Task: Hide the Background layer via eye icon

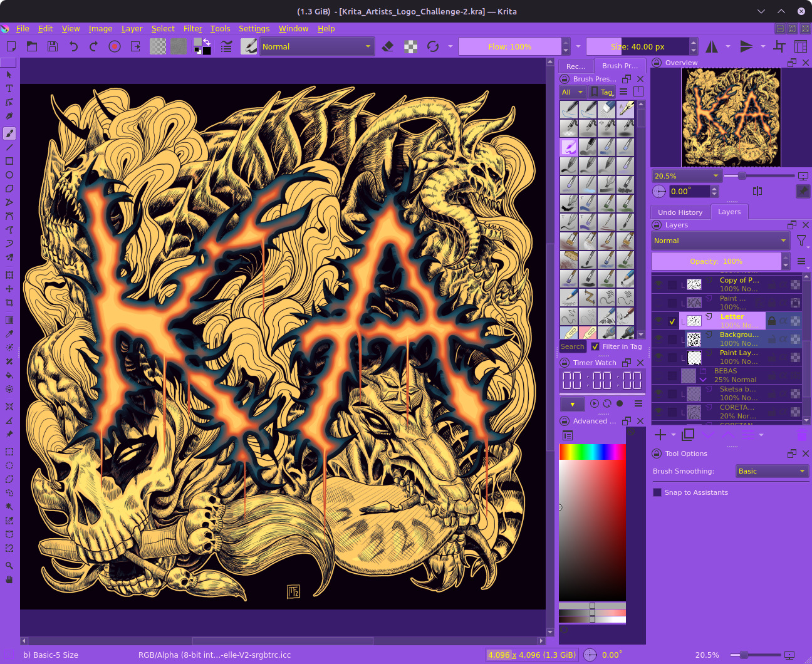Action: tap(658, 339)
